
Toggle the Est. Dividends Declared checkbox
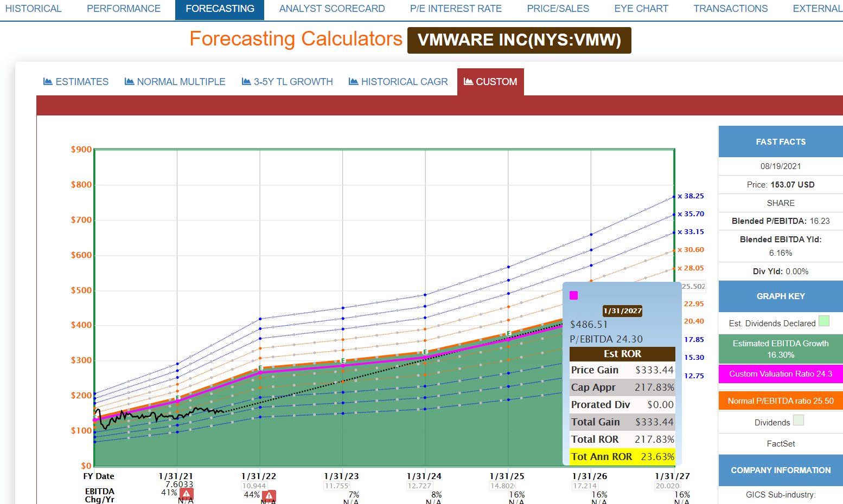[825, 321]
